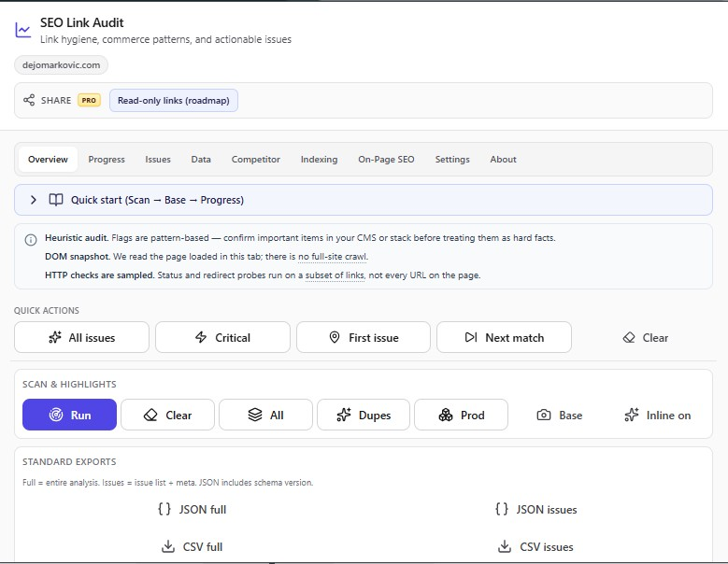Click the share icon next to SHARE
This screenshot has height=564, width=728.
tap(30, 100)
